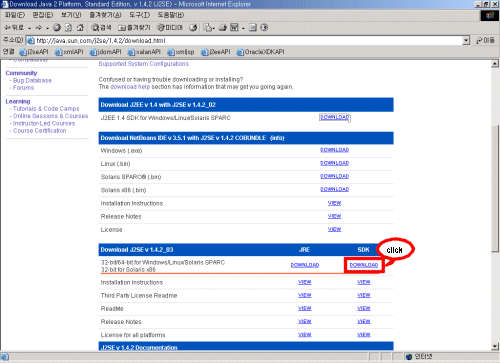The height and width of the screenshot is (363, 500).
Task: Download the J2EE 1.4 SDK
Action: pyautogui.click(x=334, y=117)
